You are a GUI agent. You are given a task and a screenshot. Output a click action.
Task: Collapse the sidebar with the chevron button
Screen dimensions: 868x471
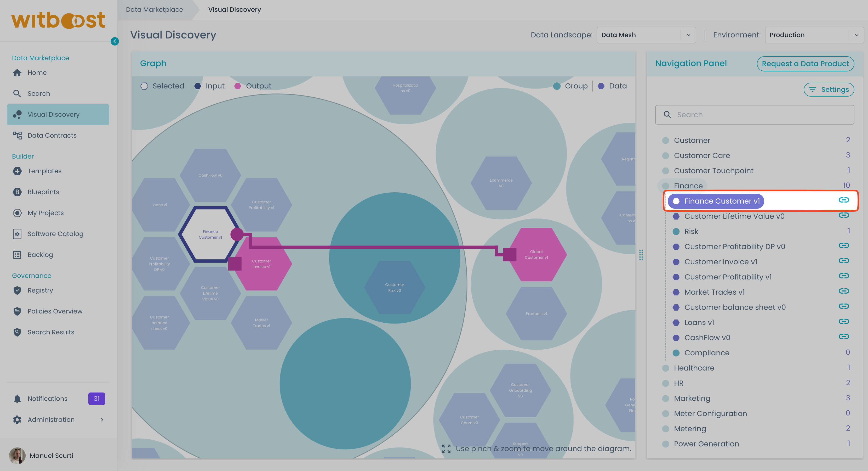(x=115, y=41)
